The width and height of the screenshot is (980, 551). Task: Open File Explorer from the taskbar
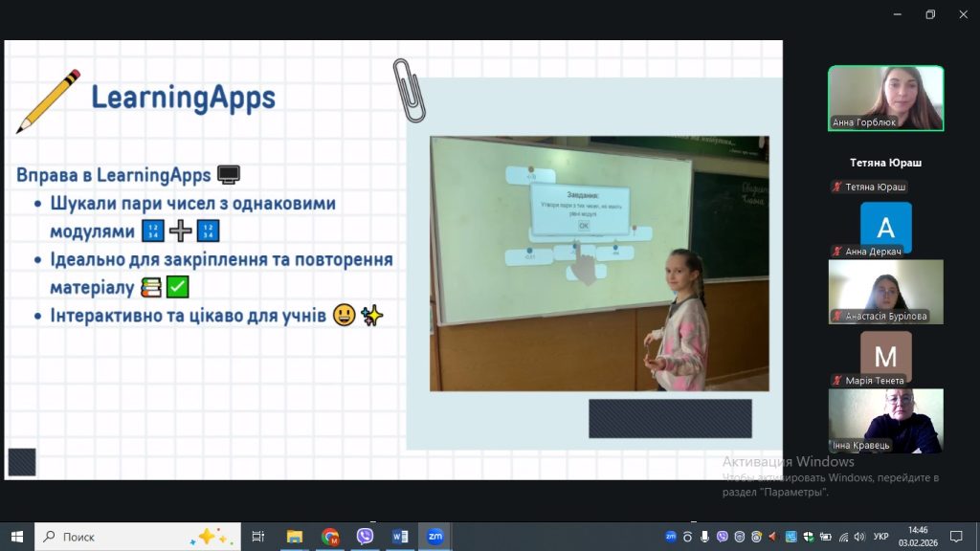(x=295, y=537)
